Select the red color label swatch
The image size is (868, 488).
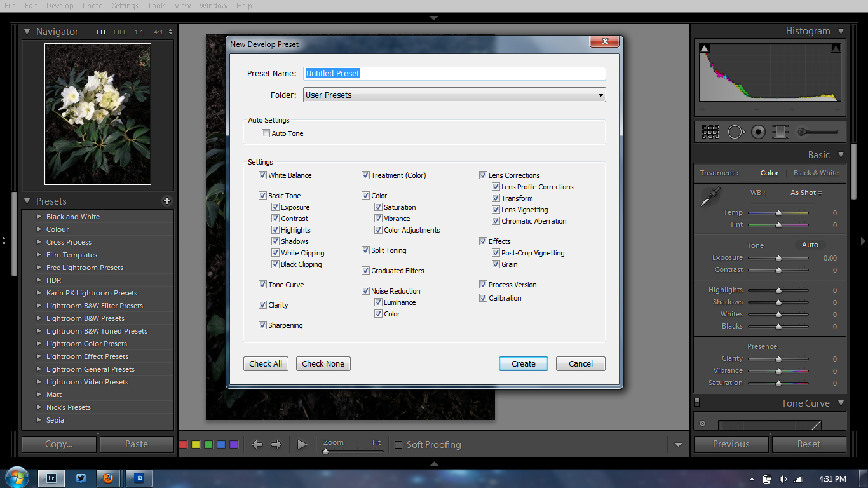pyautogui.click(x=183, y=445)
